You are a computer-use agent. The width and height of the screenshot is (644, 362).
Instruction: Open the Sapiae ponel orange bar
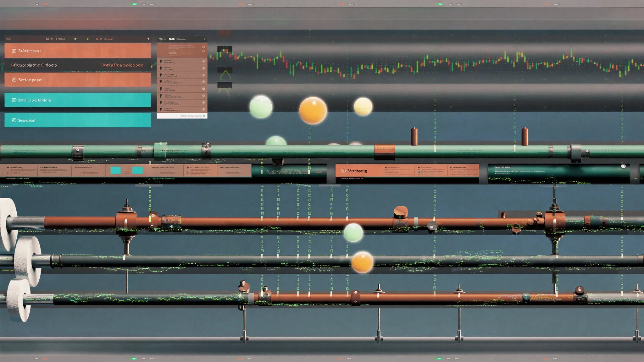(x=78, y=80)
